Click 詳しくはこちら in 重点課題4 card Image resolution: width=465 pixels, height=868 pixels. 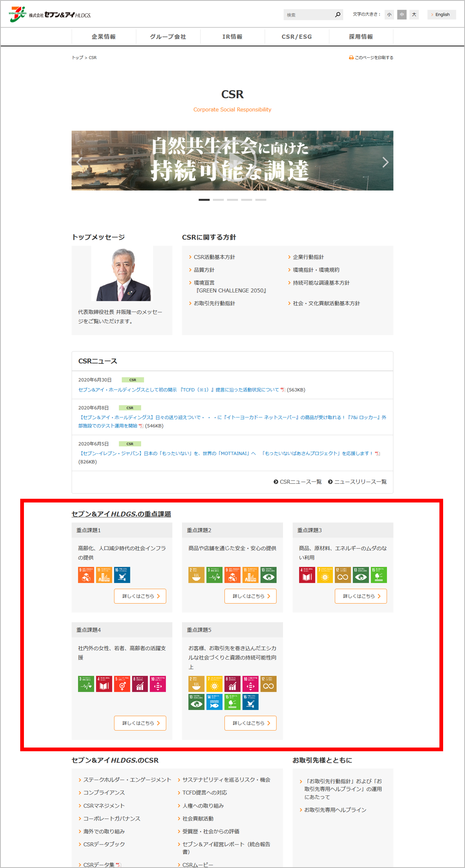(140, 723)
